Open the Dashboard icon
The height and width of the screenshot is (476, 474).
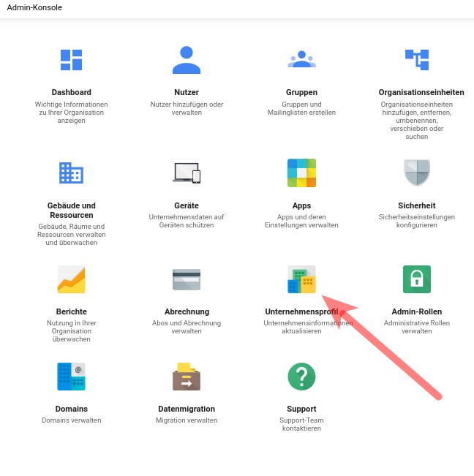71,59
